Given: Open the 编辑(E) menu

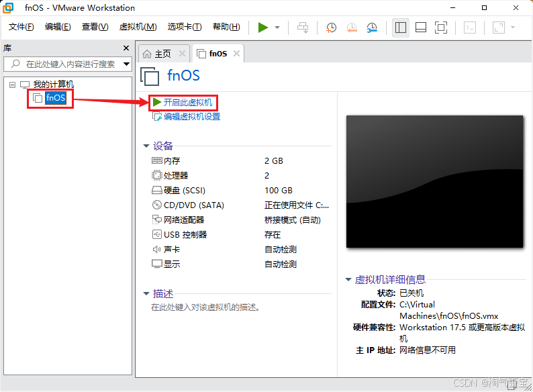Looking at the screenshot, I should click(x=58, y=27).
